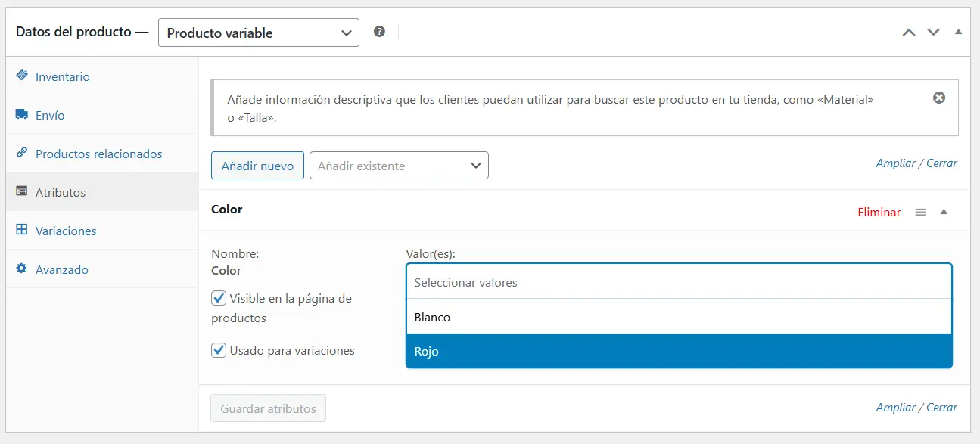The width and height of the screenshot is (980, 444).
Task: Collapse the Color attribute section
Action: pyautogui.click(x=944, y=212)
